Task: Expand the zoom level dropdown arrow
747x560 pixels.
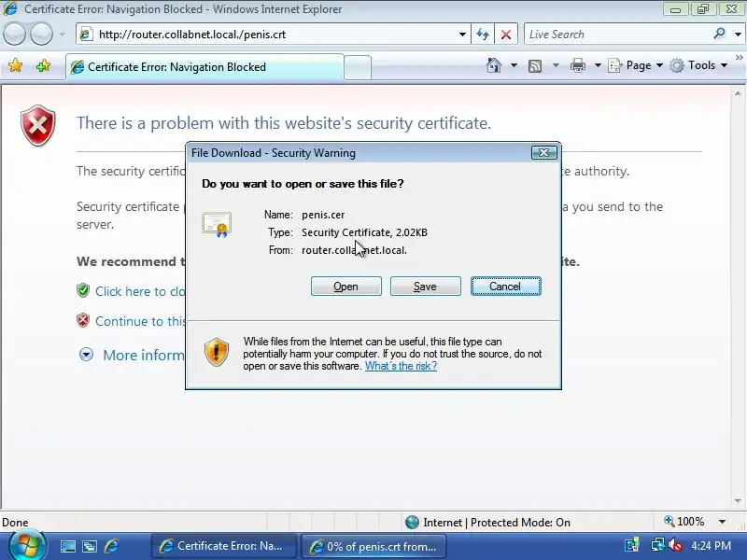Action: 722,522
